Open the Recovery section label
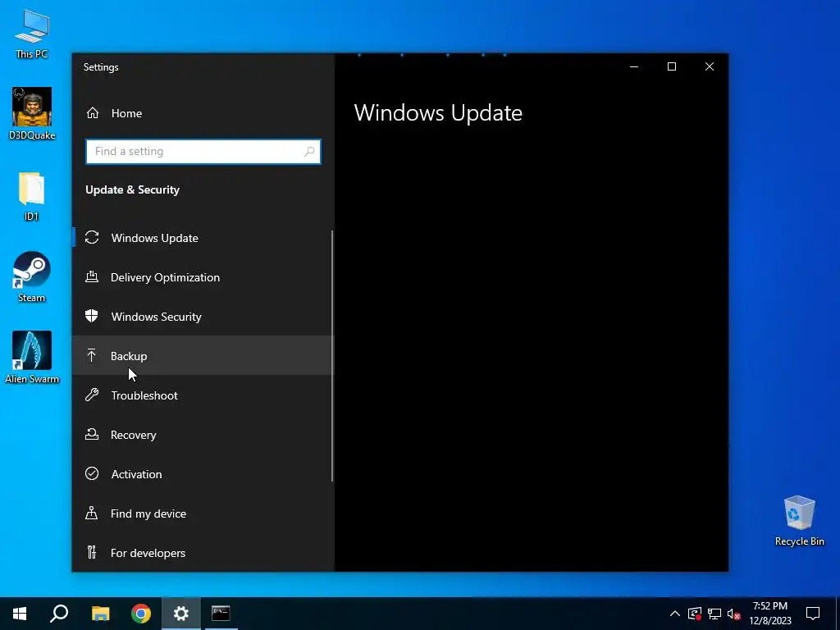 [134, 435]
